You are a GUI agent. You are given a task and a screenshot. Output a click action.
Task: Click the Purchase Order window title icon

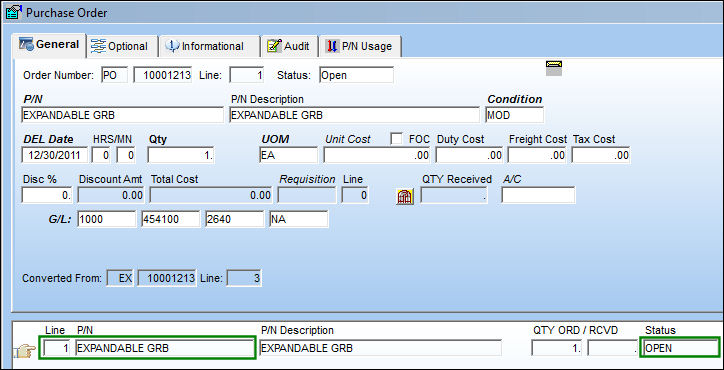(x=13, y=12)
